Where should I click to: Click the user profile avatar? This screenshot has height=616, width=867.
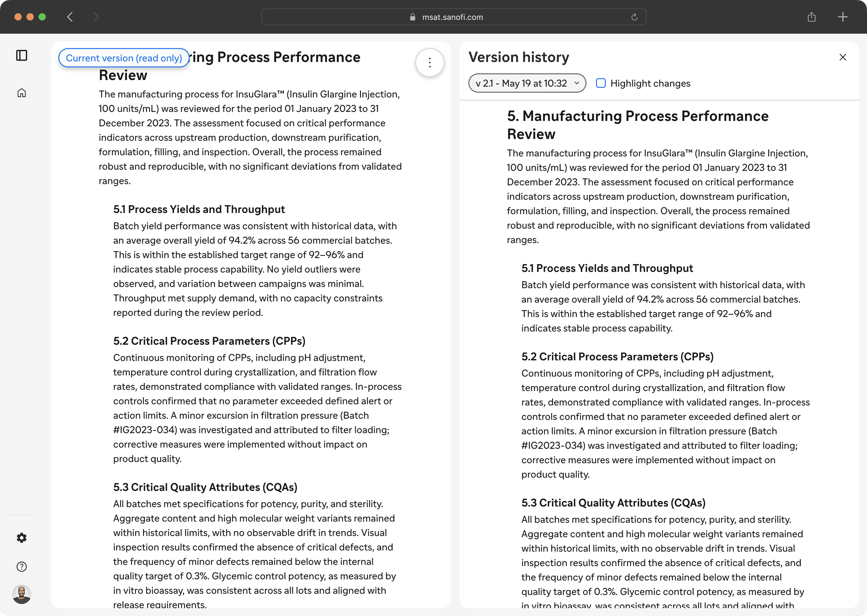(x=22, y=594)
